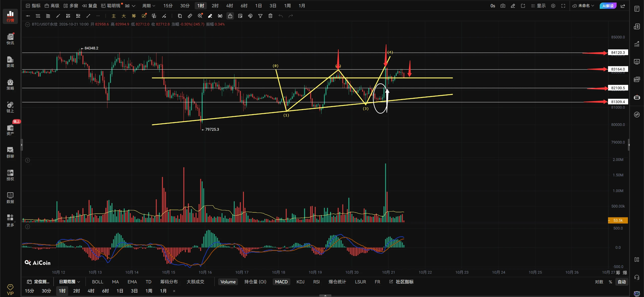Open the 数据 data sidebar icon
This screenshot has width=644, height=297.
(10, 198)
